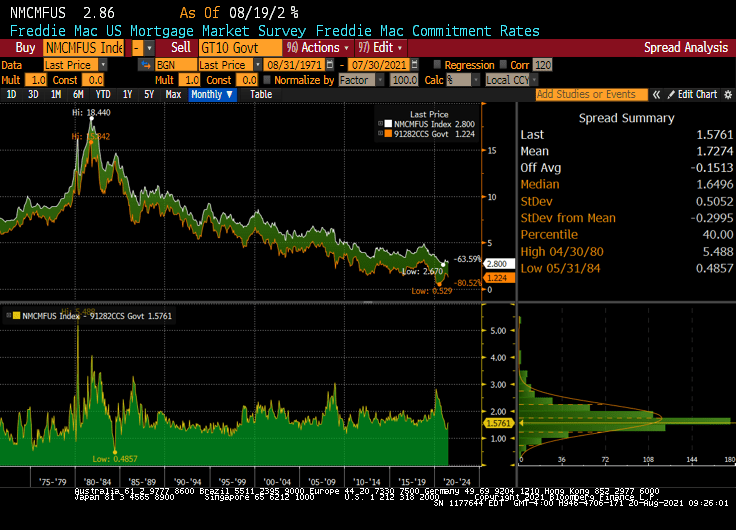This screenshot has width=736, height=530.
Task: Click the Edit Chart gear settings icon
Action: click(x=727, y=95)
